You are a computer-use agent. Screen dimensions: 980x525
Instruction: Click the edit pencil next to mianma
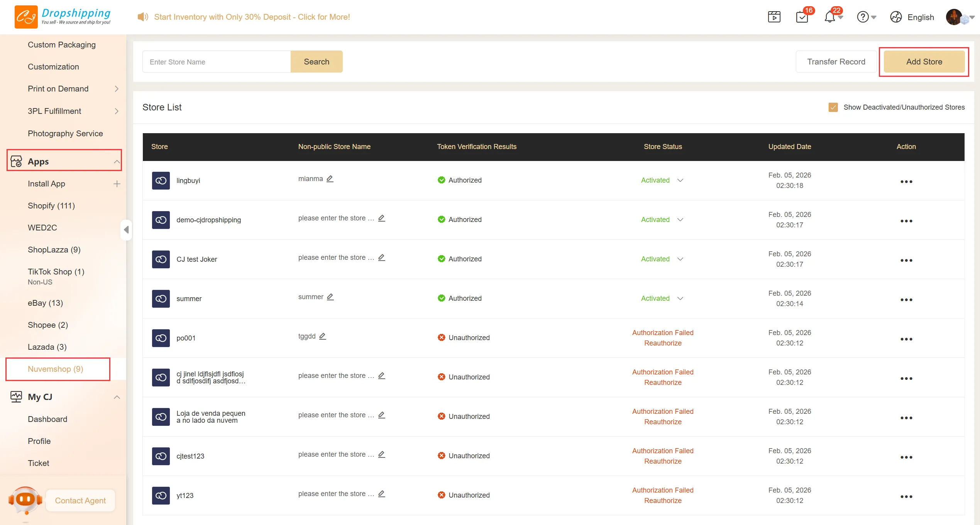pos(330,179)
